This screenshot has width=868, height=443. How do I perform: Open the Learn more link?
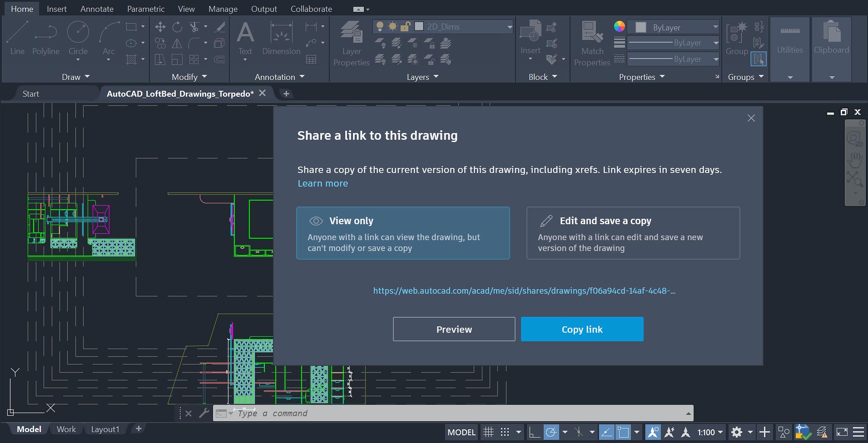coord(322,183)
